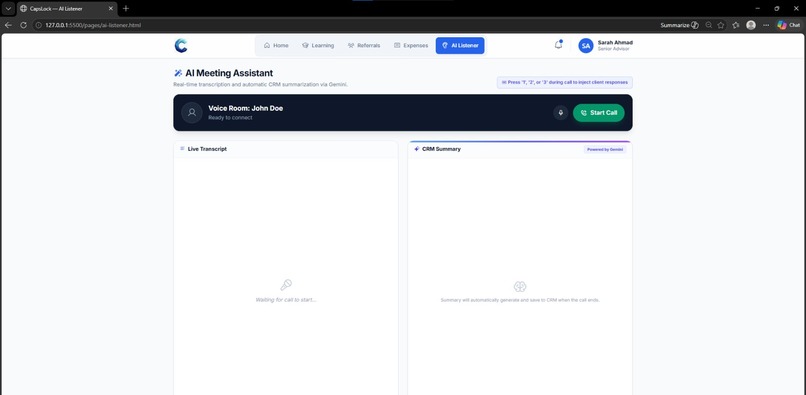This screenshot has width=806, height=395.
Task: Click the 'Summary will automatically generate' placeholder text
Action: (x=520, y=300)
